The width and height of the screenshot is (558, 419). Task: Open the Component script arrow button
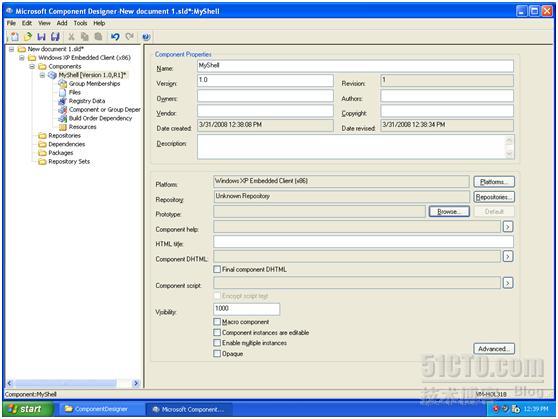(x=508, y=283)
